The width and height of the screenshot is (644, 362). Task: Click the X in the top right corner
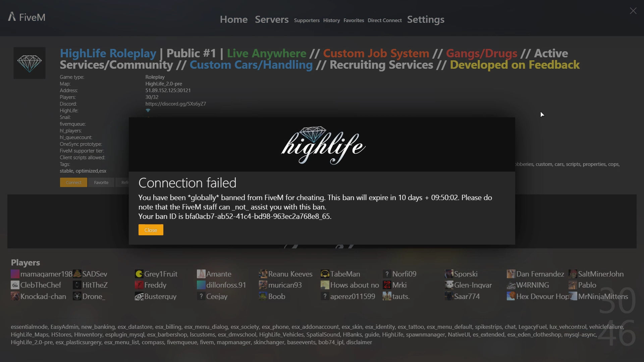633,11
